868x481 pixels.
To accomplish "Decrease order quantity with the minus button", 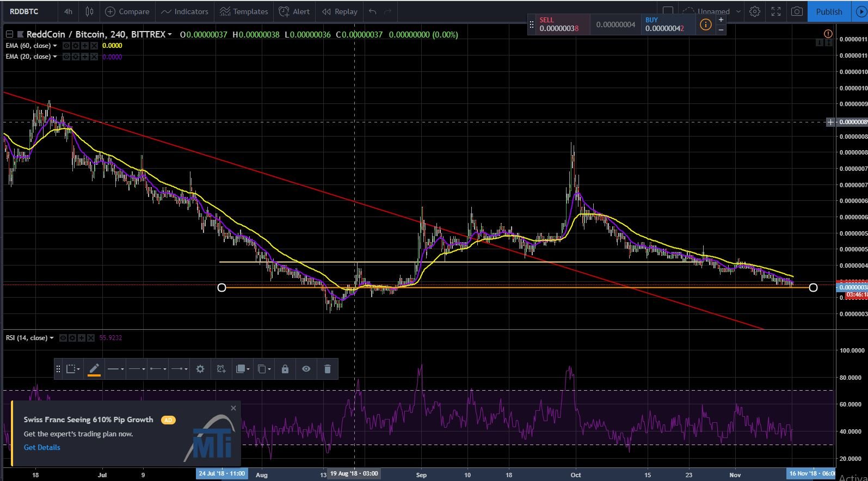I will pyautogui.click(x=721, y=29).
